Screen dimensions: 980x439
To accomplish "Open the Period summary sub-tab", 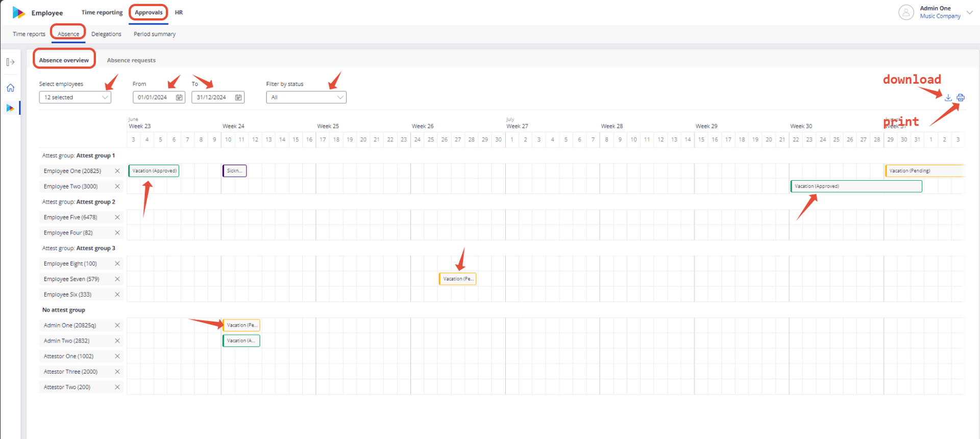I will pyautogui.click(x=155, y=34).
